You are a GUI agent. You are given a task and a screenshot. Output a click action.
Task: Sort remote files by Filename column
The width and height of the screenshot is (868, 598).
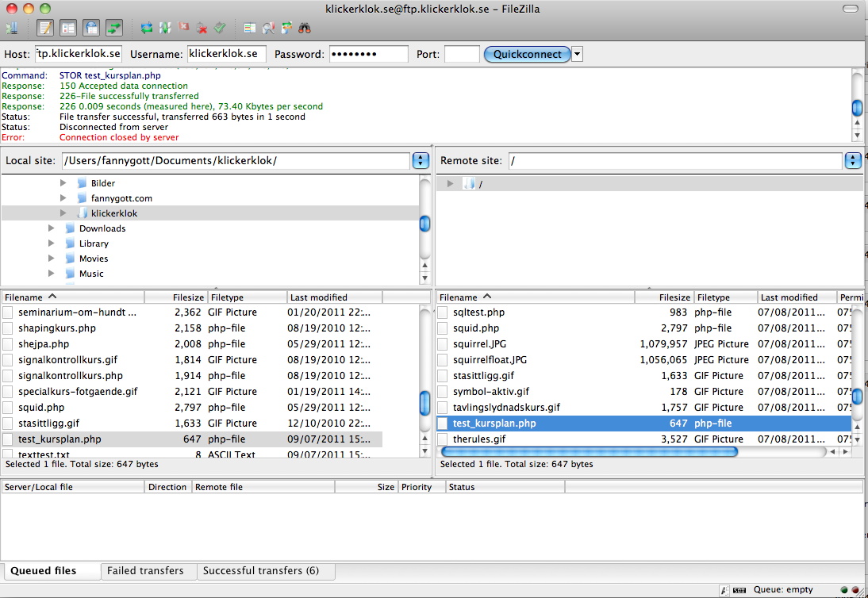[x=535, y=297]
